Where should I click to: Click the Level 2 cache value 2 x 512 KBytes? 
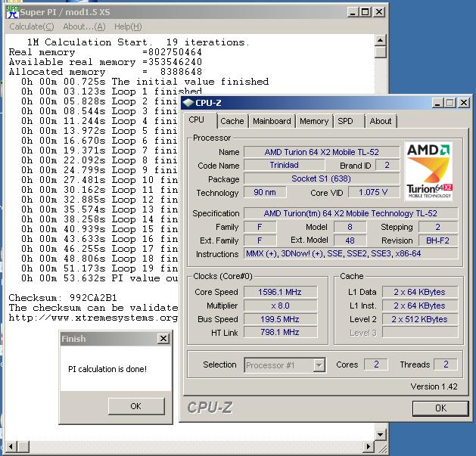pyautogui.click(x=420, y=319)
